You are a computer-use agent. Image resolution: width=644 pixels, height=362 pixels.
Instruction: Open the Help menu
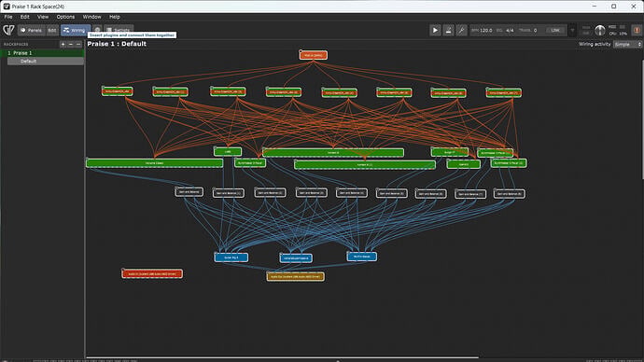click(114, 17)
